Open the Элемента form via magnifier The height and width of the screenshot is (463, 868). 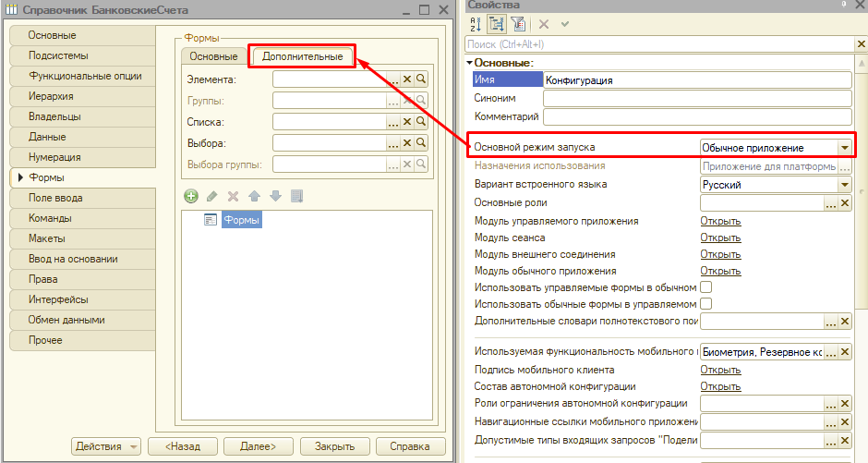[x=421, y=79]
